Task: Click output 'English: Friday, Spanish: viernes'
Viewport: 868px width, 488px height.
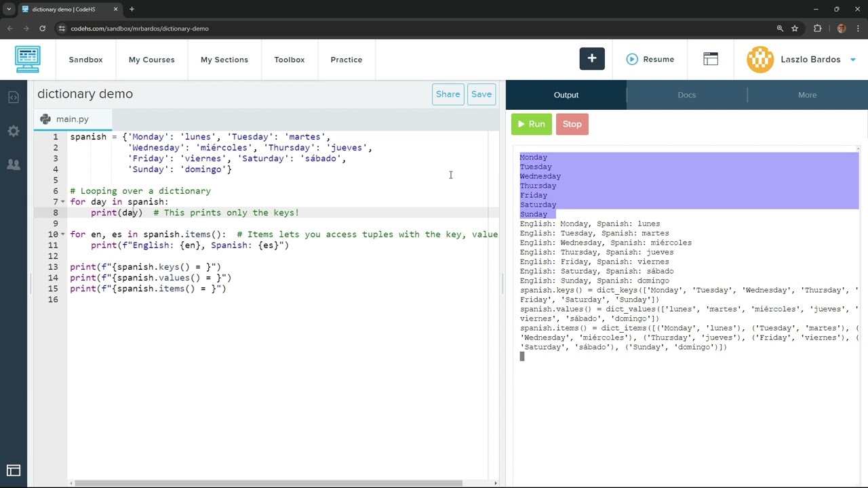Action: (595, 262)
